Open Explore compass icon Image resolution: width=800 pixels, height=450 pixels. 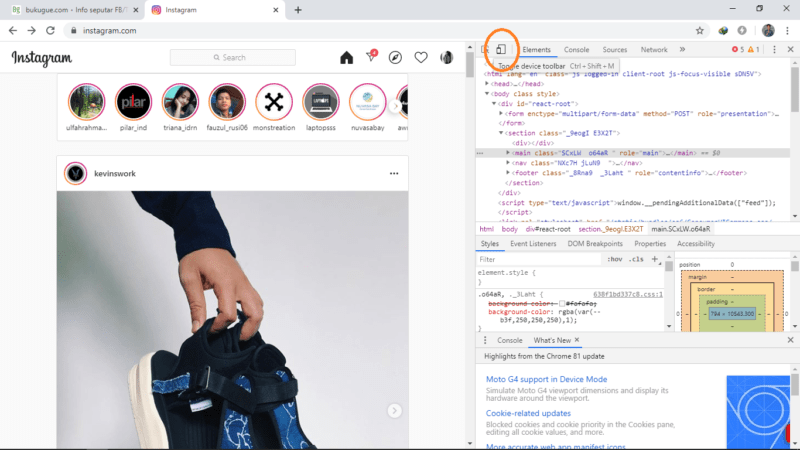(395, 58)
